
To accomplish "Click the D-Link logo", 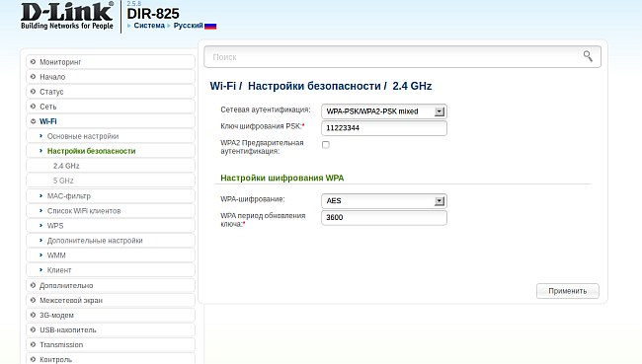I will (67, 16).
